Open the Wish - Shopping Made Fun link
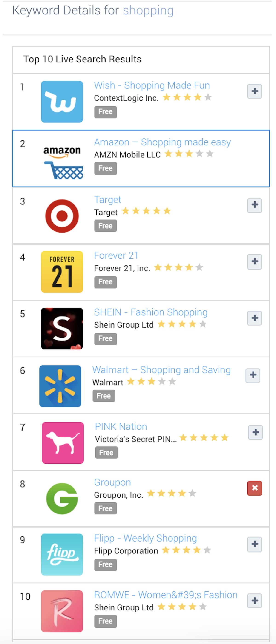 (x=152, y=85)
